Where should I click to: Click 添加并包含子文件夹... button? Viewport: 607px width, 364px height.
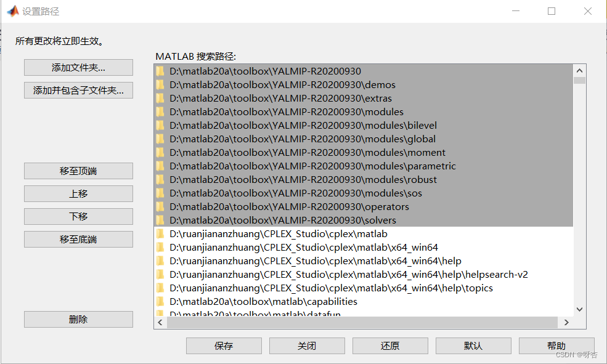pyautogui.click(x=79, y=91)
